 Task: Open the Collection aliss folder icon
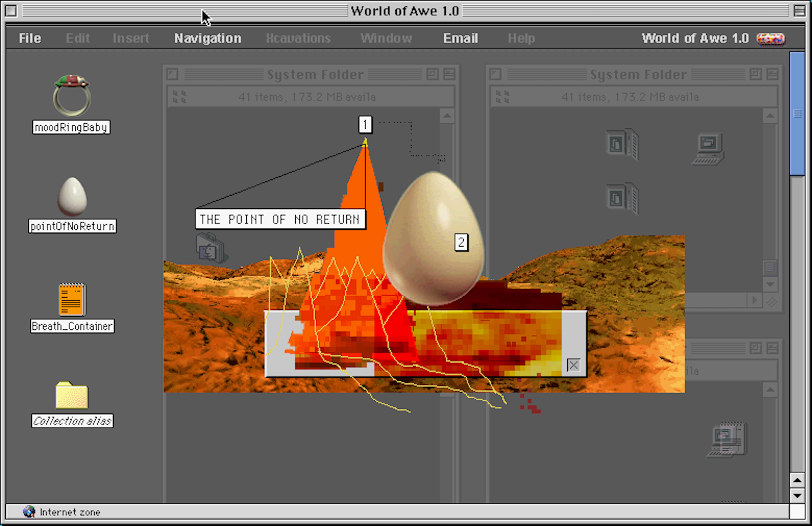(x=72, y=396)
